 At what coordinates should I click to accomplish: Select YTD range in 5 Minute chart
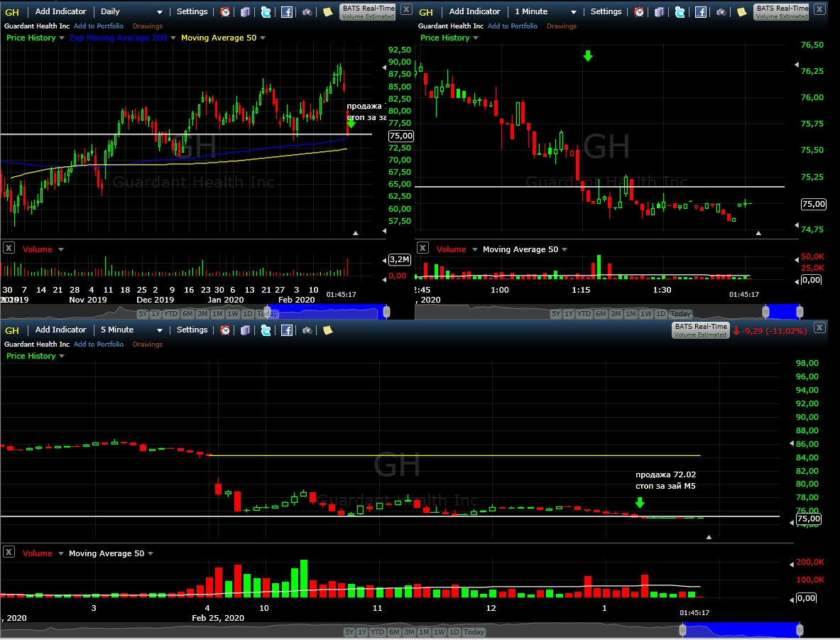coord(378,632)
